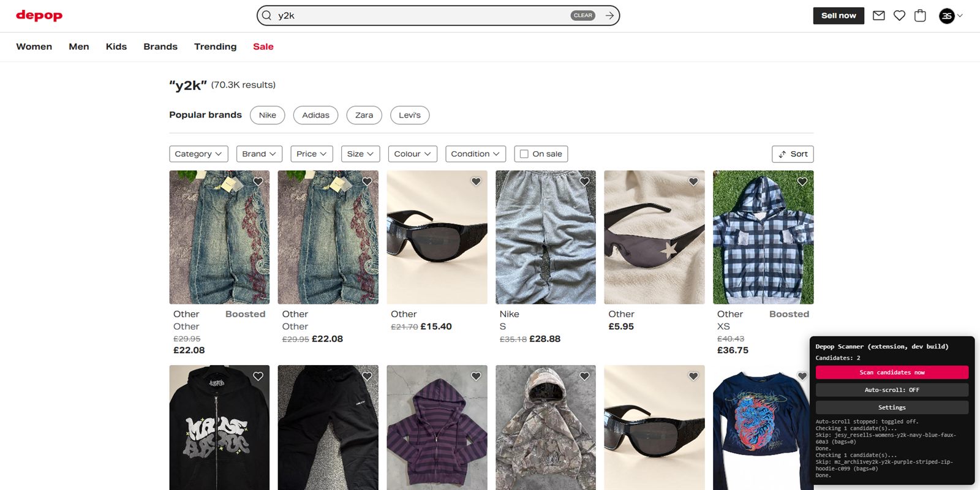The height and width of the screenshot is (490, 980).
Task: Open the black graphic zip hoodie image
Action: pos(219,428)
